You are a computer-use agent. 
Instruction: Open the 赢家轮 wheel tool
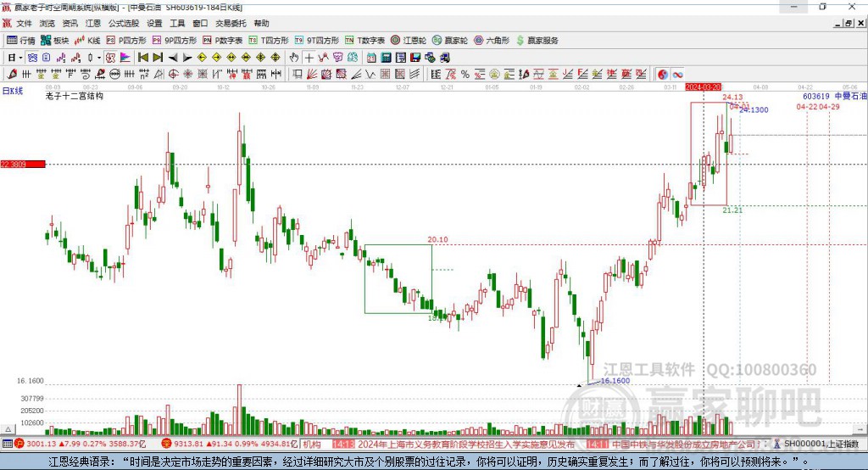tap(450, 41)
